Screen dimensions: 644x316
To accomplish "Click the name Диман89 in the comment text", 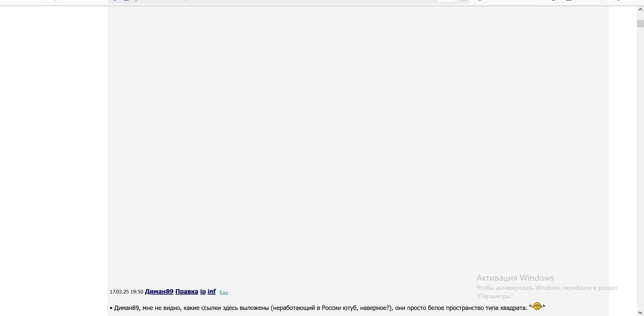I will tap(126, 308).
